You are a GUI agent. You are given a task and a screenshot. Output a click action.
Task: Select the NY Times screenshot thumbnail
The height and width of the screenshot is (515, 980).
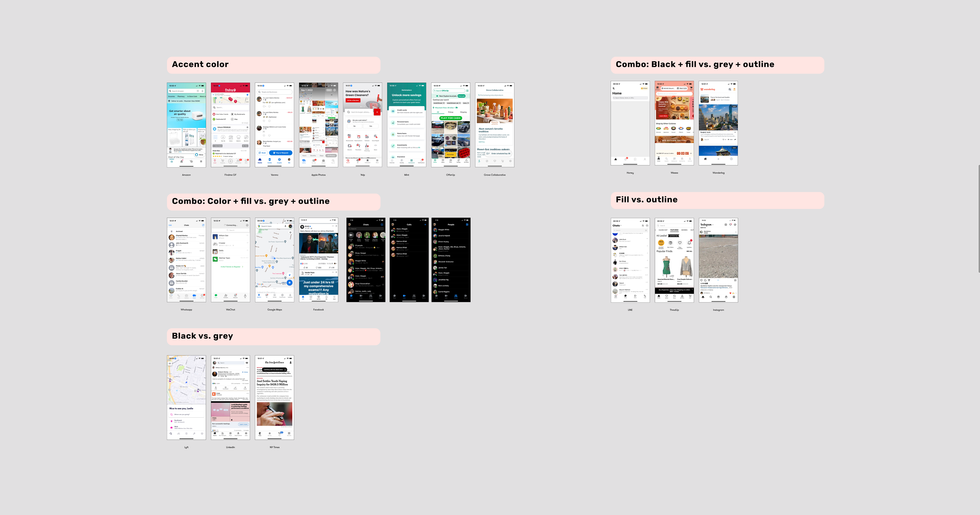(274, 397)
